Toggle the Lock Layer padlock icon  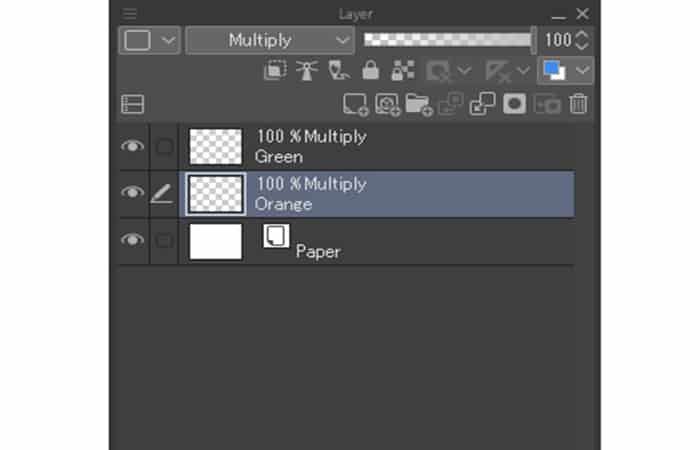tap(371, 71)
